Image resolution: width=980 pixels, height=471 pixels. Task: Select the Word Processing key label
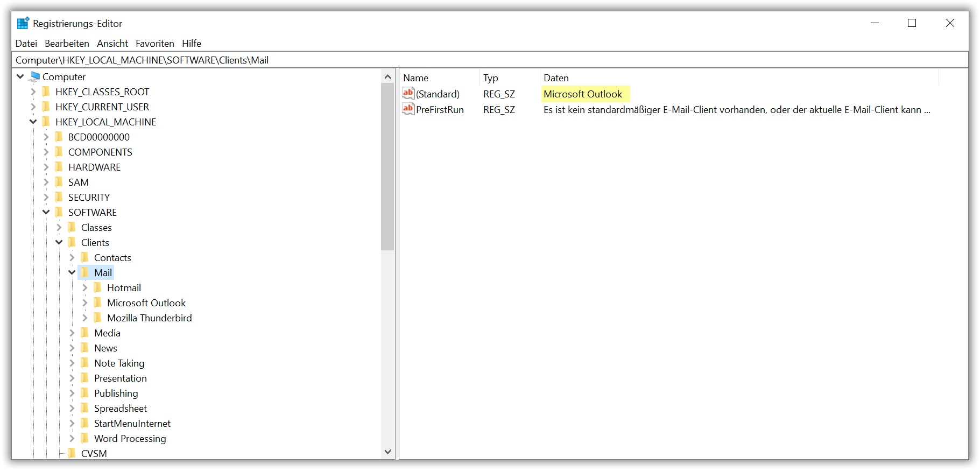click(130, 438)
